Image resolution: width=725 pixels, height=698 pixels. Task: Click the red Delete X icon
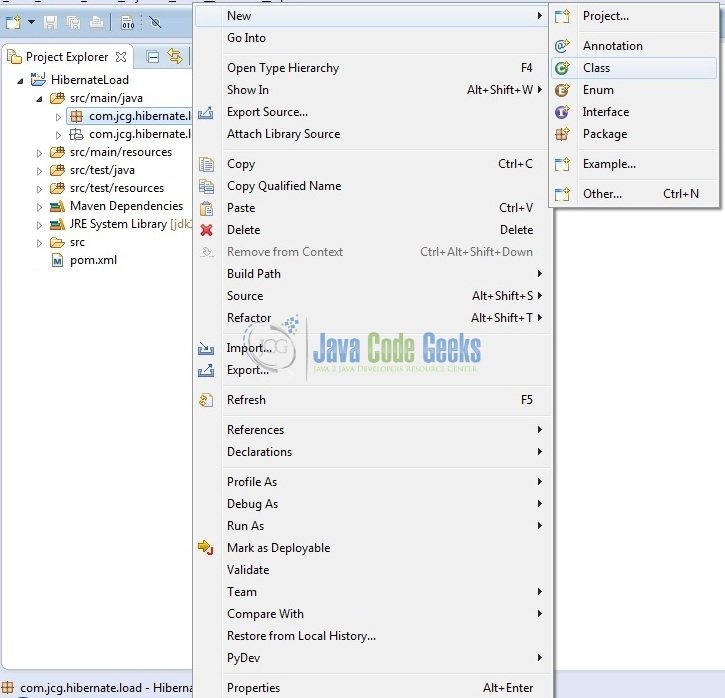tap(206, 230)
